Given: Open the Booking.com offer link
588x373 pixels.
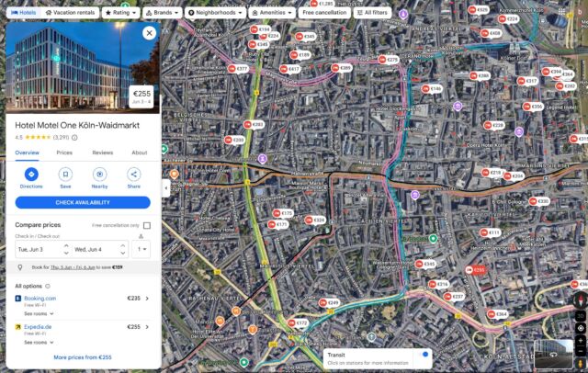Looking at the screenshot, I should pyautogui.click(x=40, y=299).
